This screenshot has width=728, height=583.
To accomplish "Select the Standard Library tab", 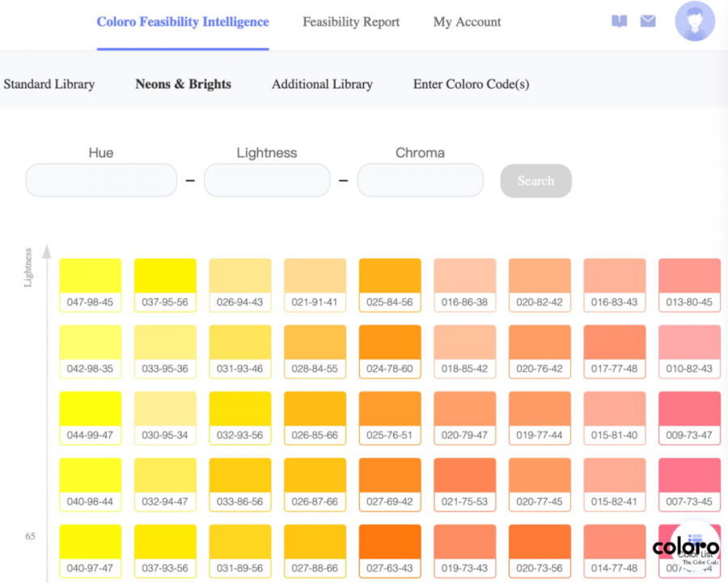I will [x=49, y=84].
